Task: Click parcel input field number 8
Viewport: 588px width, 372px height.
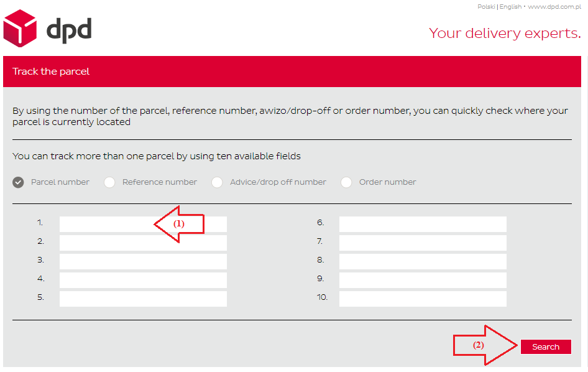Action: (423, 261)
